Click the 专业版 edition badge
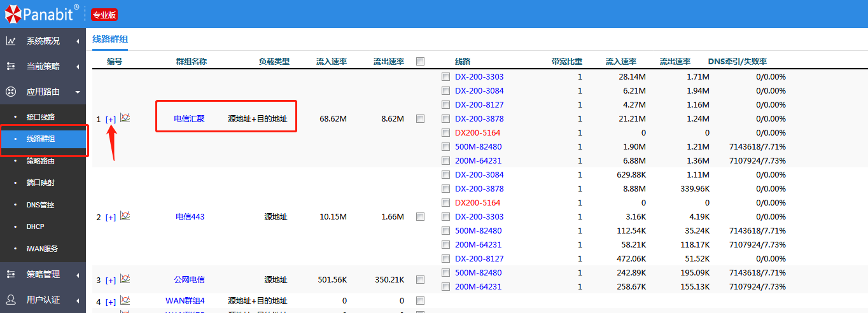 (104, 15)
